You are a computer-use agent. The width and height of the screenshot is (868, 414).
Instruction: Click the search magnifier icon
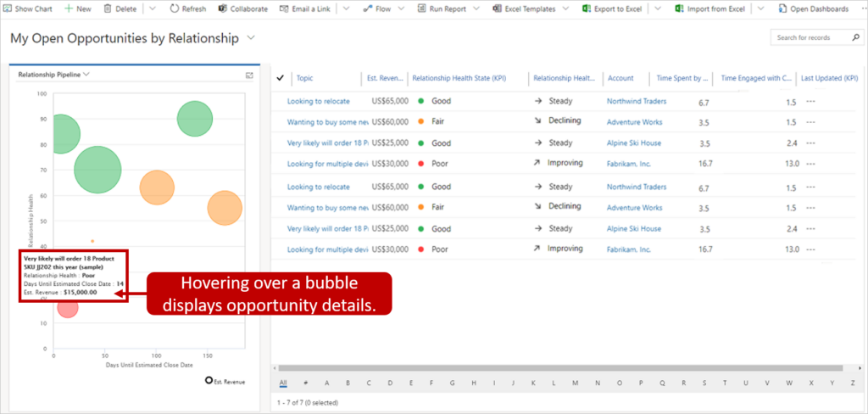pyautogui.click(x=854, y=37)
